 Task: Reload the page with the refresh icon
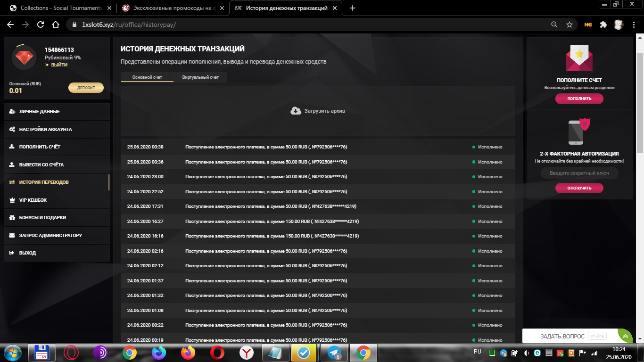pyautogui.click(x=41, y=25)
